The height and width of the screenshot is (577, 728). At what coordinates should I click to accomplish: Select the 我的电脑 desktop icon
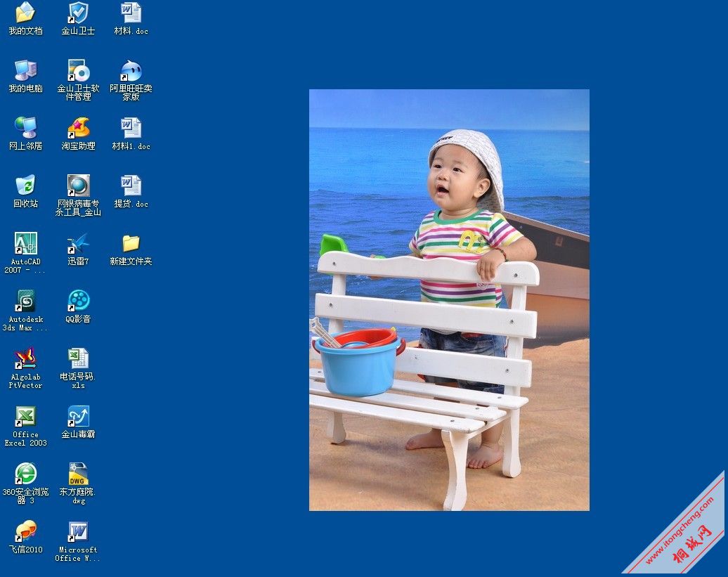point(25,70)
